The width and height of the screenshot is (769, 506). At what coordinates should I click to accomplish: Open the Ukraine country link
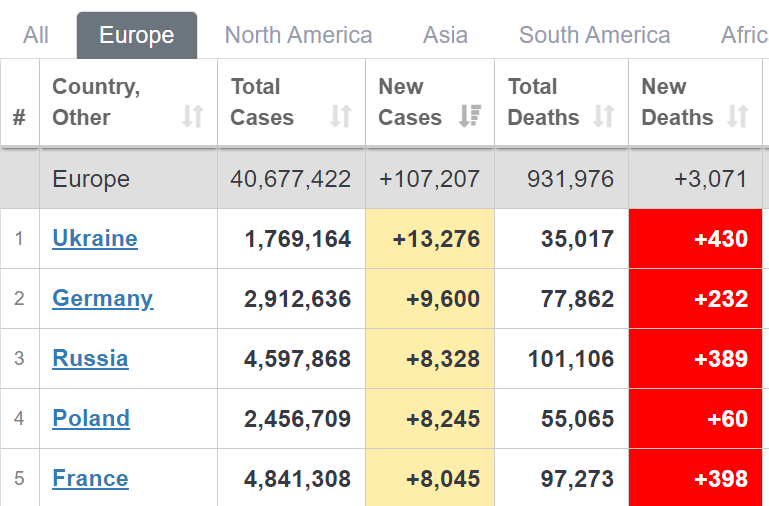[95, 239]
